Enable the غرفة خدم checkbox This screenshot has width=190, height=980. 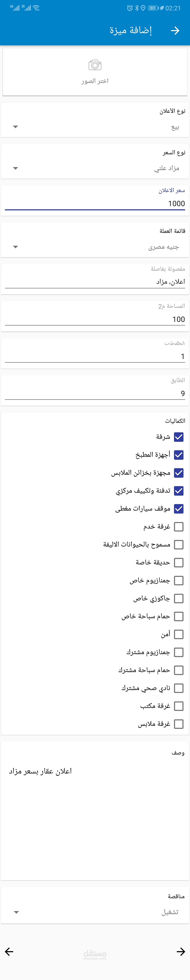[179, 527]
